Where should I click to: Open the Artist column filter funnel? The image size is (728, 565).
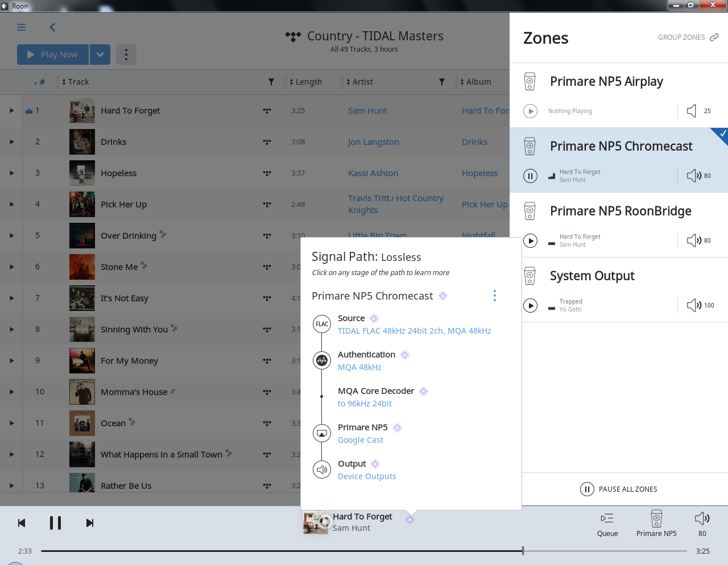point(442,82)
